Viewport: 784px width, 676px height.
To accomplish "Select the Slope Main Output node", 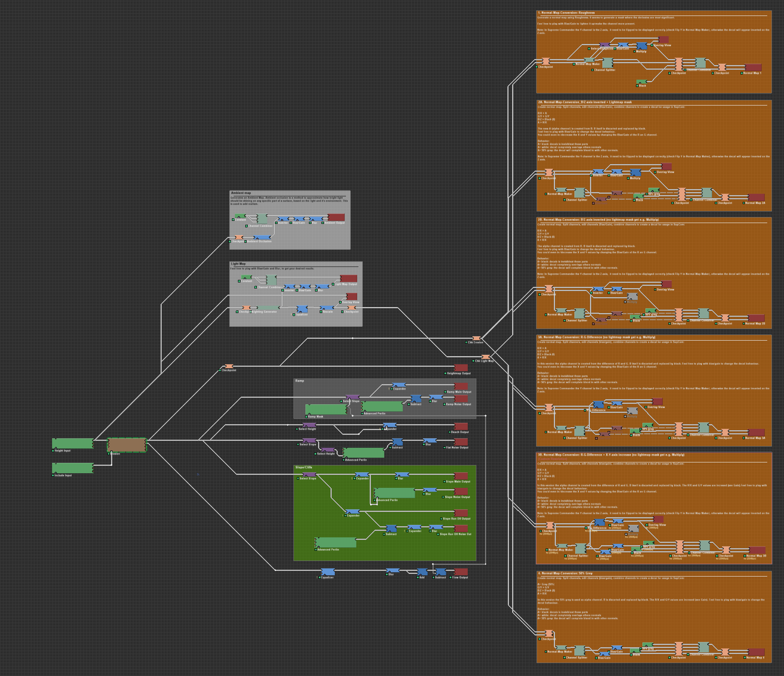I will coord(461,476).
